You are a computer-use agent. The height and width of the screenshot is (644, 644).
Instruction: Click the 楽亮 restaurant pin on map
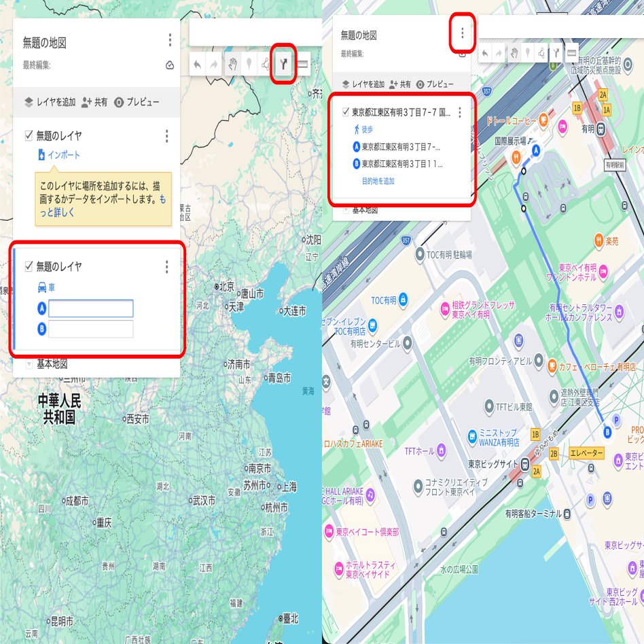click(x=598, y=240)
